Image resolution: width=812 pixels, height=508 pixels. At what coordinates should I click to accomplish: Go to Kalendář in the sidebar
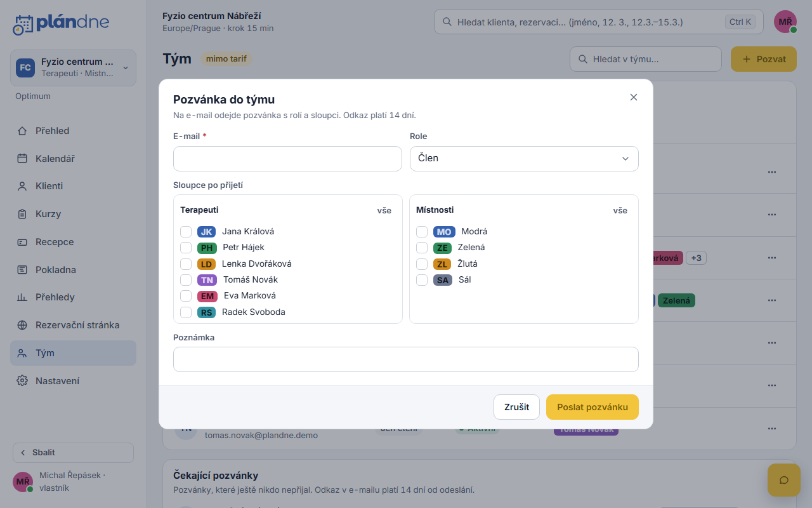(73, 159)
